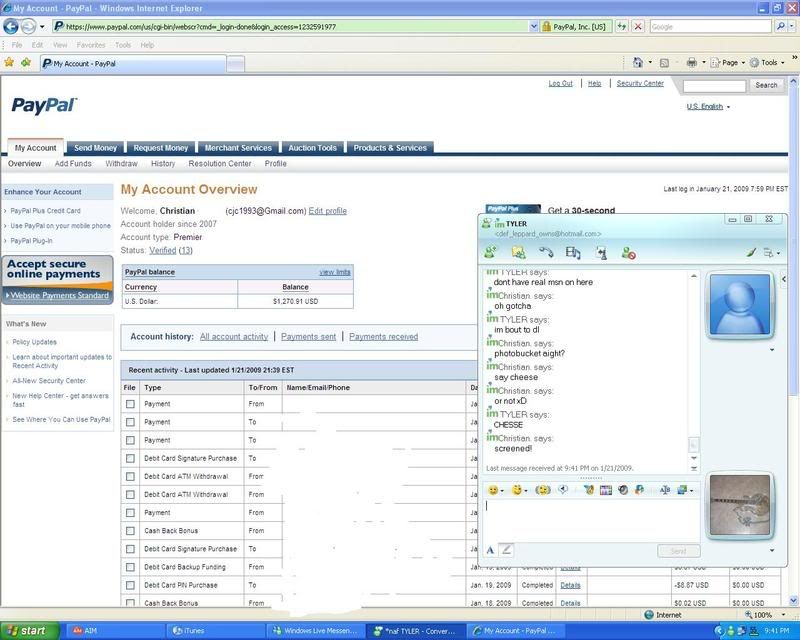
Task: Click the IE home icon
Action: pos(639,62)
